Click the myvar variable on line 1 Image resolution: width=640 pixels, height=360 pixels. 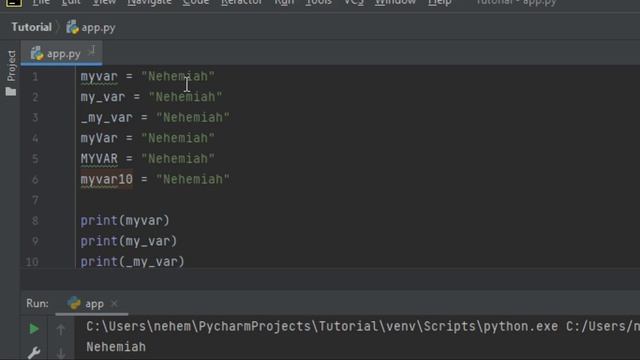[x=99, y=76]
